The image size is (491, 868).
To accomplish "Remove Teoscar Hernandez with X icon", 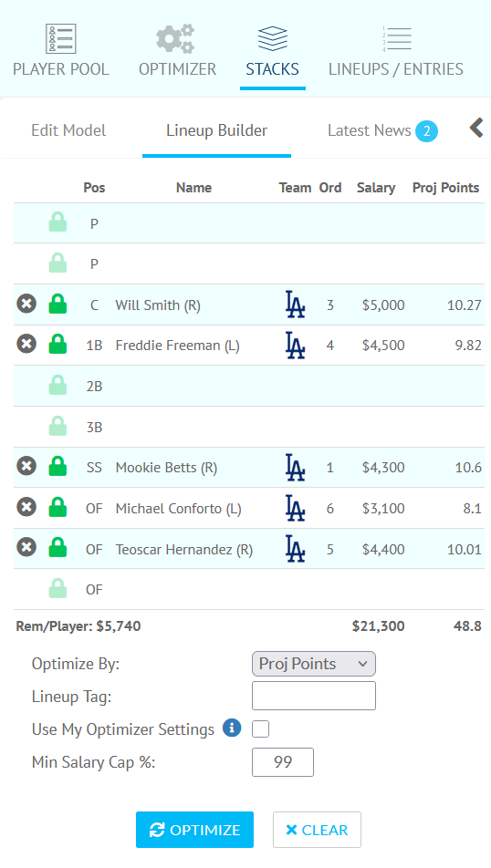I will 26,547.
